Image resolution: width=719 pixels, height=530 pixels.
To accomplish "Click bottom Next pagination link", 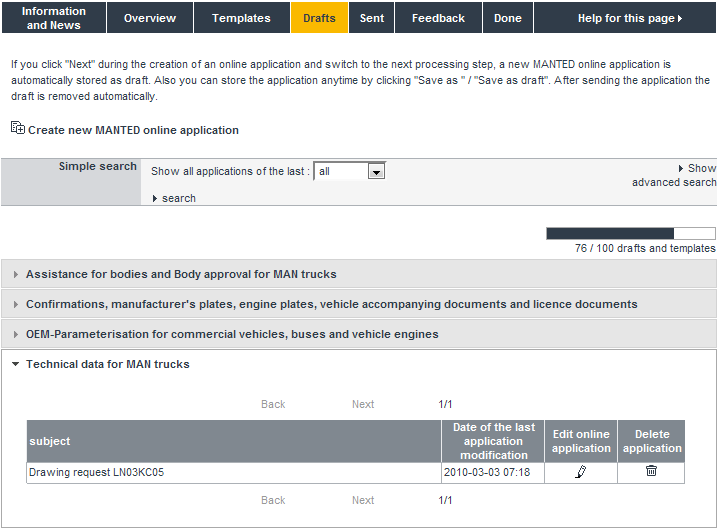I will [363, 500].
